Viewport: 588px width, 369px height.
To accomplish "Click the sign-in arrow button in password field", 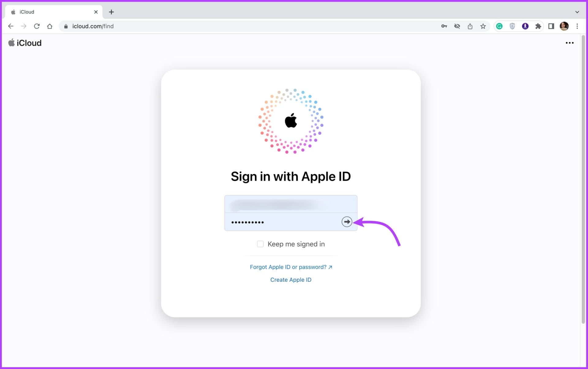I will click(x=347, y=222).
